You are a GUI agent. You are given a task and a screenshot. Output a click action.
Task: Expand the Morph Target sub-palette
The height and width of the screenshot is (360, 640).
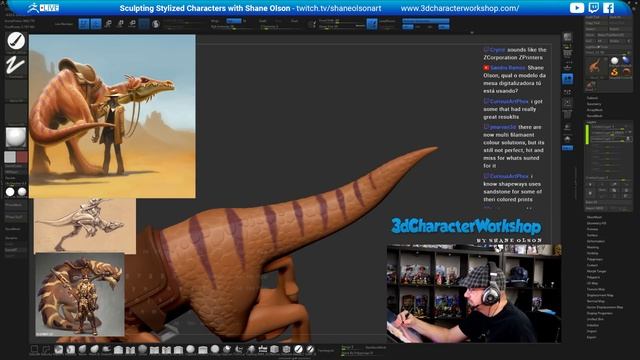click(x=596, y=271)
